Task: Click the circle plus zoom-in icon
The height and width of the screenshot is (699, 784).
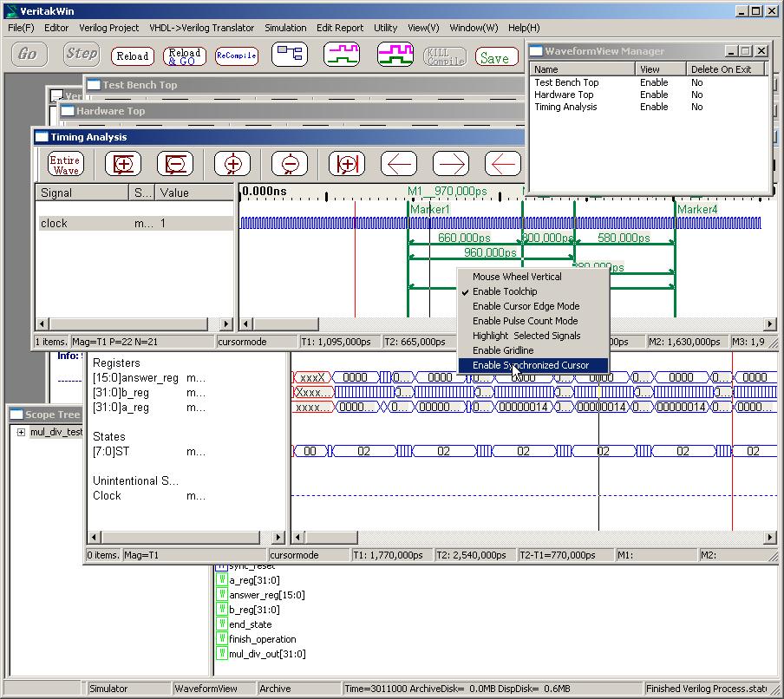Action: [232, 164]
